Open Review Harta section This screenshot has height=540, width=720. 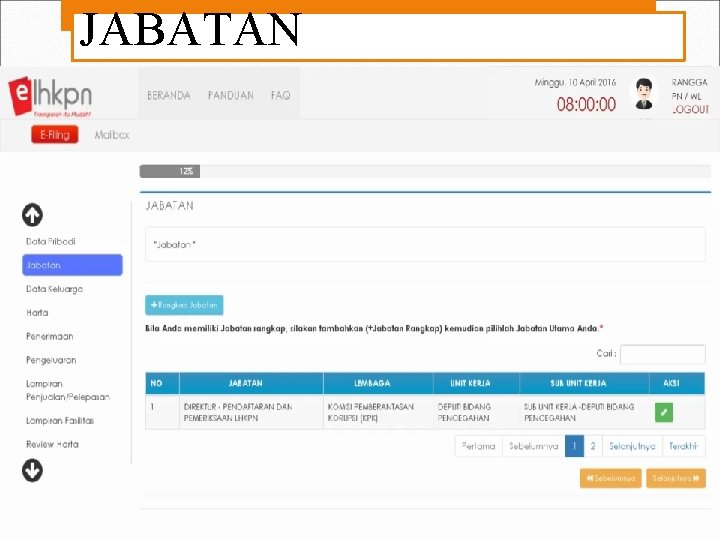click(x=52, y=444)
